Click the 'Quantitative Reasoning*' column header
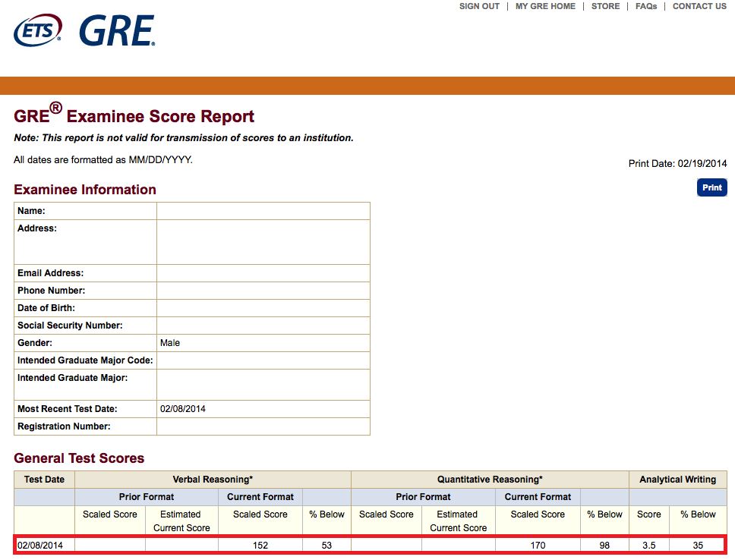The width and height of the screenshot is (735, 560). (490, 480)
